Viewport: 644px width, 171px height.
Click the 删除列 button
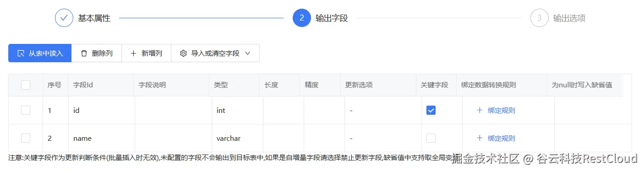point(97,53)
